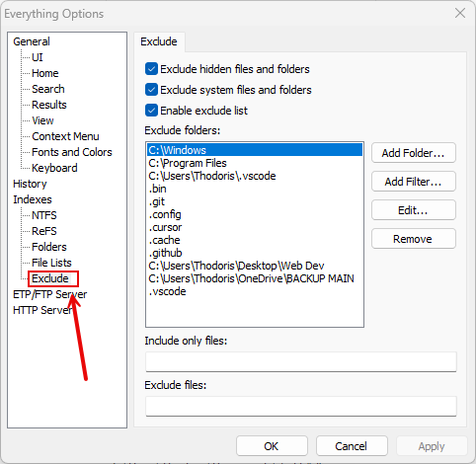476x464 pixels.
Task: Open the NTFS indexes settings
Action: 44,215
